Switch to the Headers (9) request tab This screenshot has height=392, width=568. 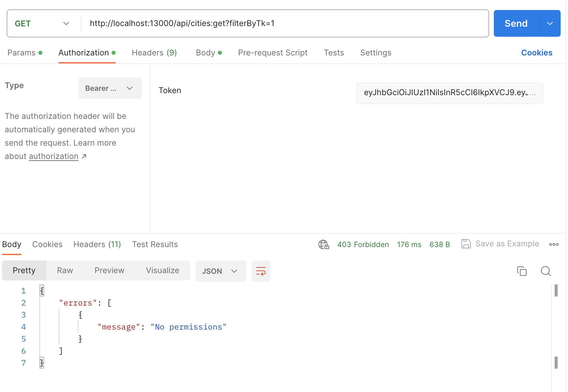point(154,52)
